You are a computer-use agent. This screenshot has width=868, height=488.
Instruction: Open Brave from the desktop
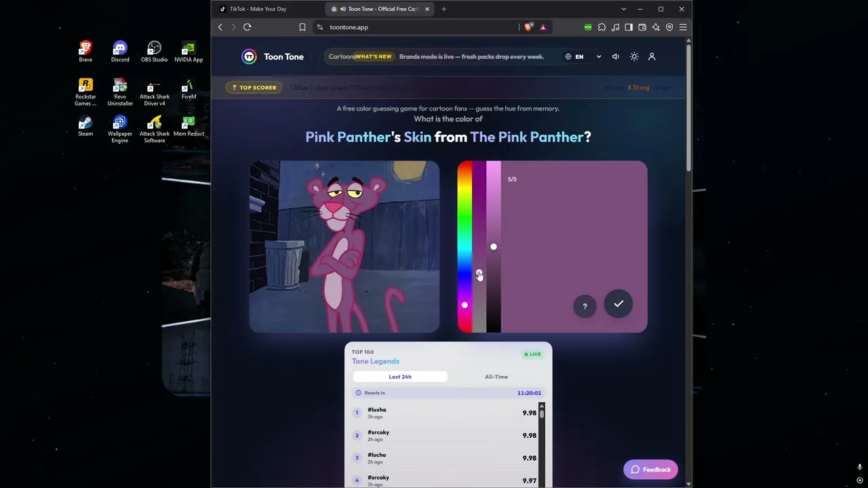[x=85, y=52]
